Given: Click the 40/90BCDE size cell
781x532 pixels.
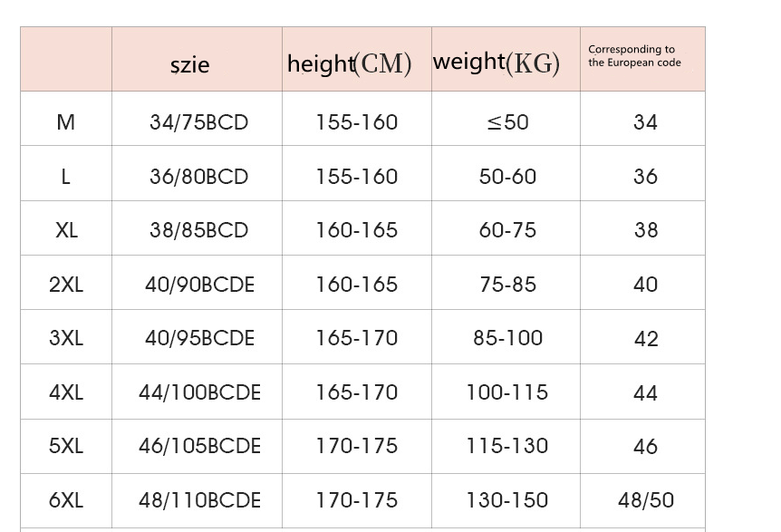Looking at the screenshot, I should point(199,285).
